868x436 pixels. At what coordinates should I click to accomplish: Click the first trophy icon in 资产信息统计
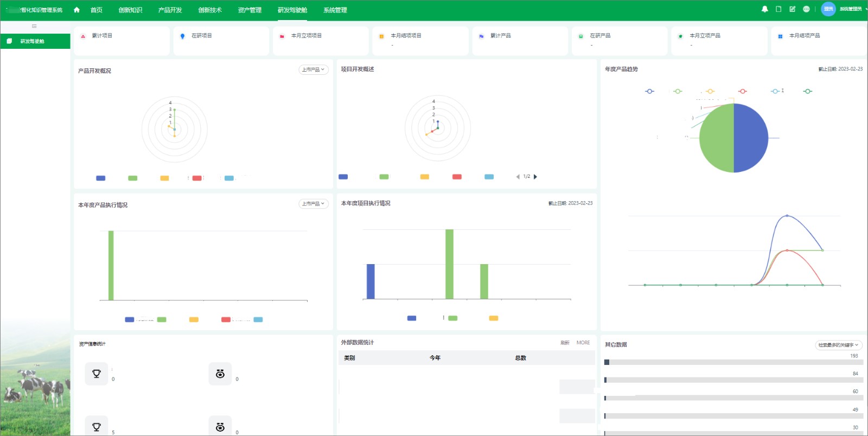[x=97, y=374]
